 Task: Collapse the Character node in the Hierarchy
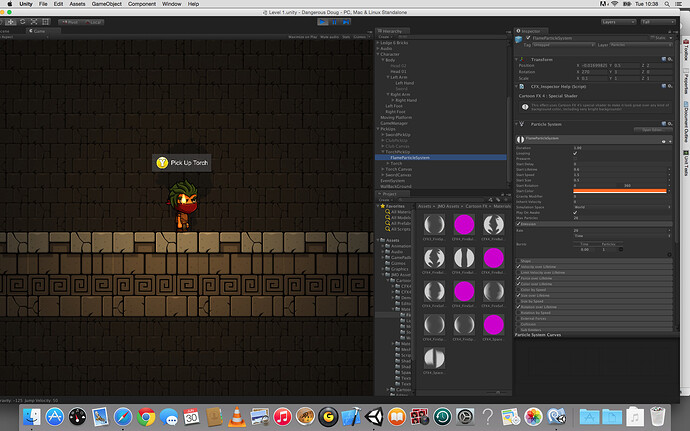pos(378,54)
